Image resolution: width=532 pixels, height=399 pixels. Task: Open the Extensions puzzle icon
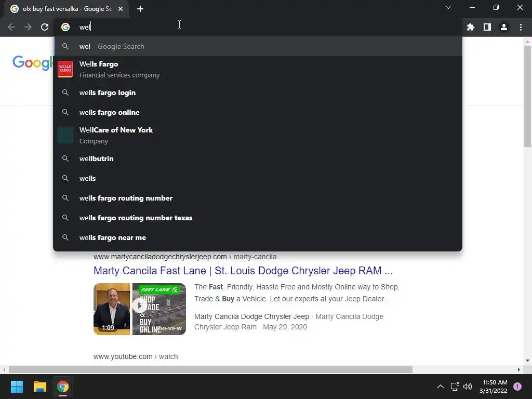tap(470, 27)
